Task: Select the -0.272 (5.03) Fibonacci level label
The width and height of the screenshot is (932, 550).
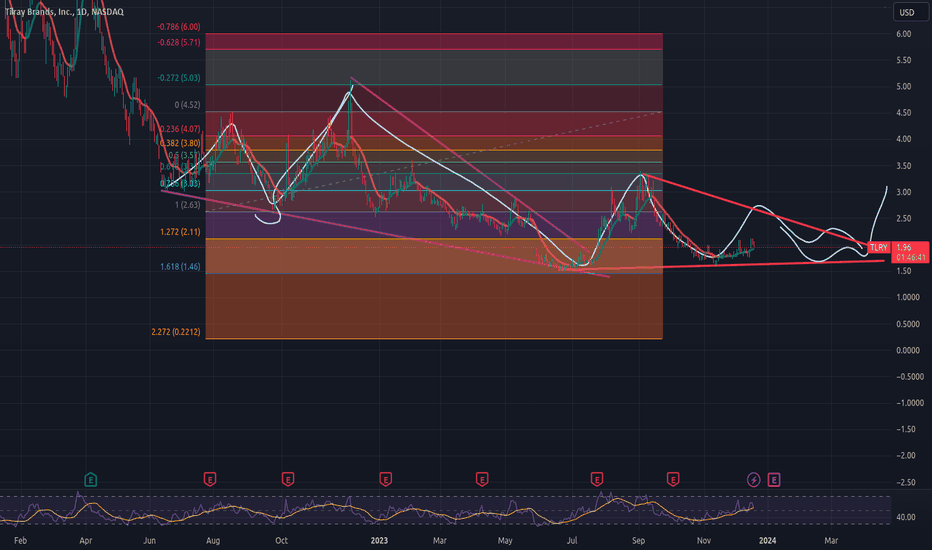Action: (178, 78)
